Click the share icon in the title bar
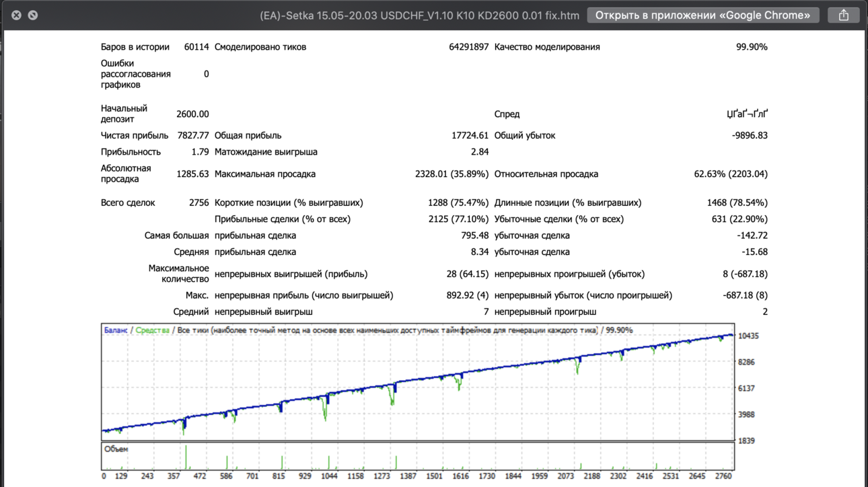868x487 pixels. pos(843,15)
